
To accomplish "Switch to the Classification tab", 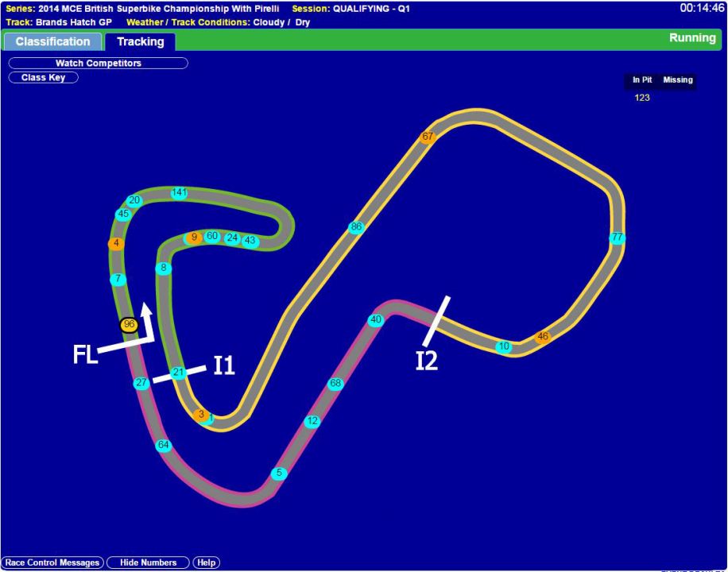I will coord(52,41).
